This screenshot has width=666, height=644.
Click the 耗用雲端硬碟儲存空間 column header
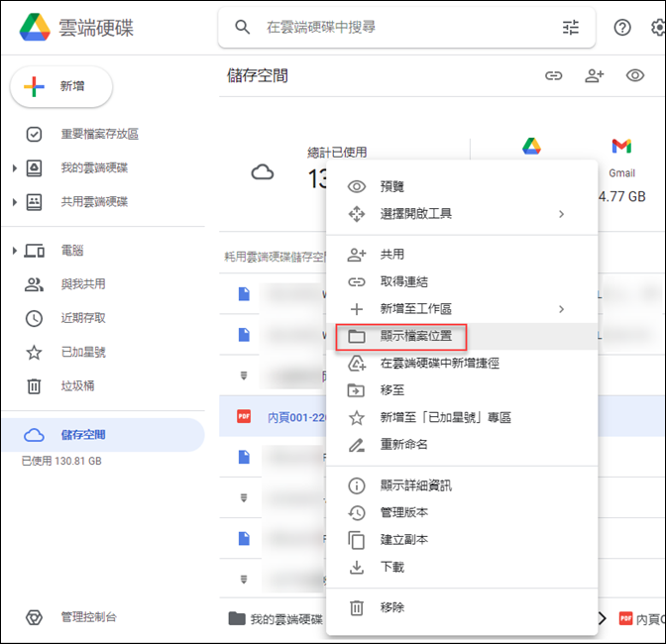coord(276,257)
